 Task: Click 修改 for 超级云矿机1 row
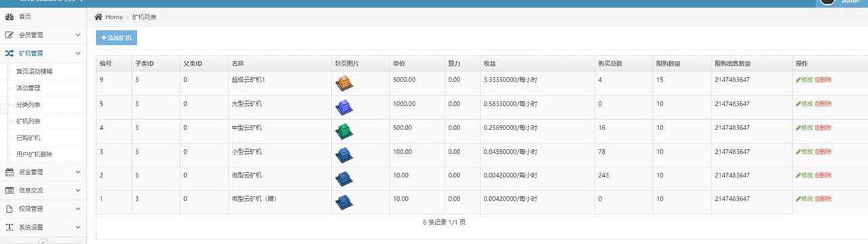pyautogui.click(x=804, y=80)
